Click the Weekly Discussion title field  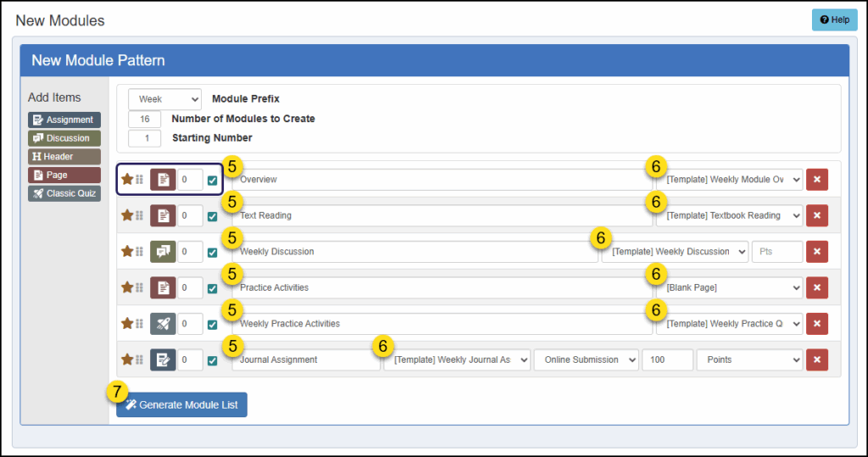pos(415,252)
